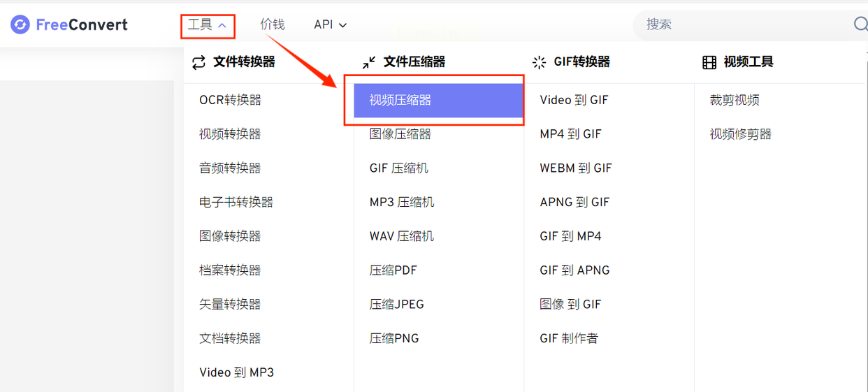Choose 电子书转换器
This screenshot has width=868, height=392.
pyautogui.click(x=236, y=202)
